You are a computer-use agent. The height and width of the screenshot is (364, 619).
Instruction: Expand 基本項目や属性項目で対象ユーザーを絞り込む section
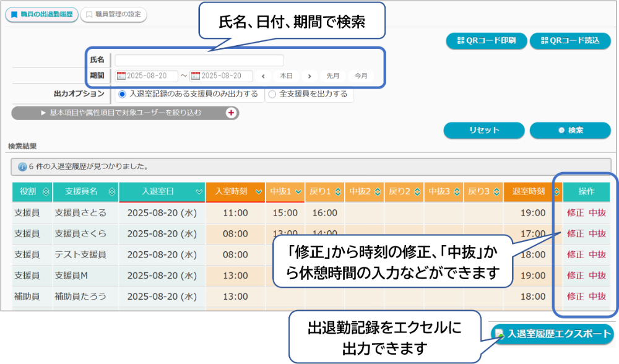point(125,113)
